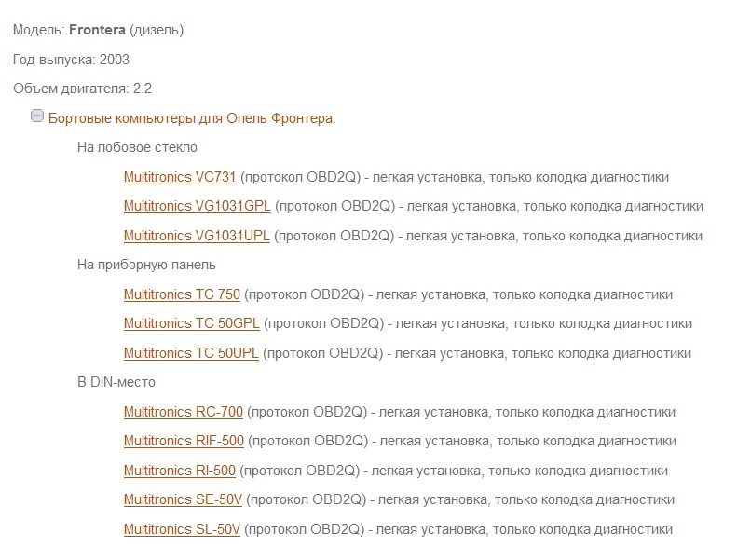
Task: Click the Год выпуска: 2003 text
Action: click(71, 60)
